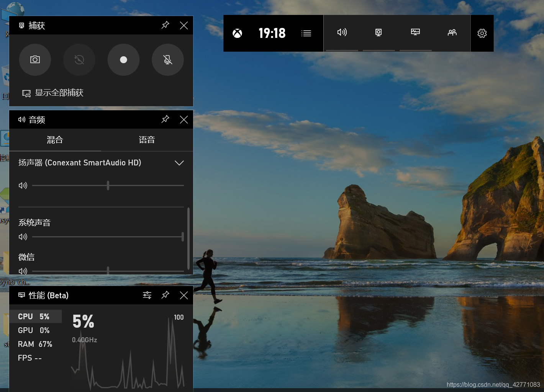The width and height of the screenshot is (544, 392).
Task: Click the audio mixer list scrollbar
Action: coord(188,238)
